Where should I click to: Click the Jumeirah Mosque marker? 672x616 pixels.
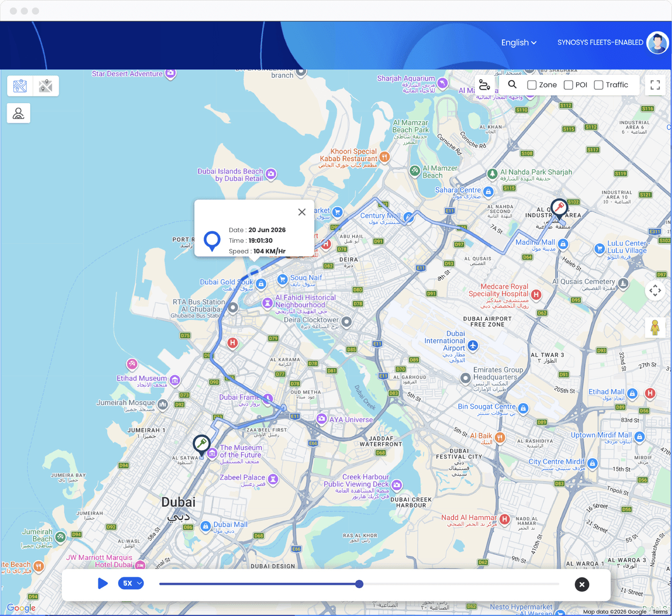(x=163, y=404)
